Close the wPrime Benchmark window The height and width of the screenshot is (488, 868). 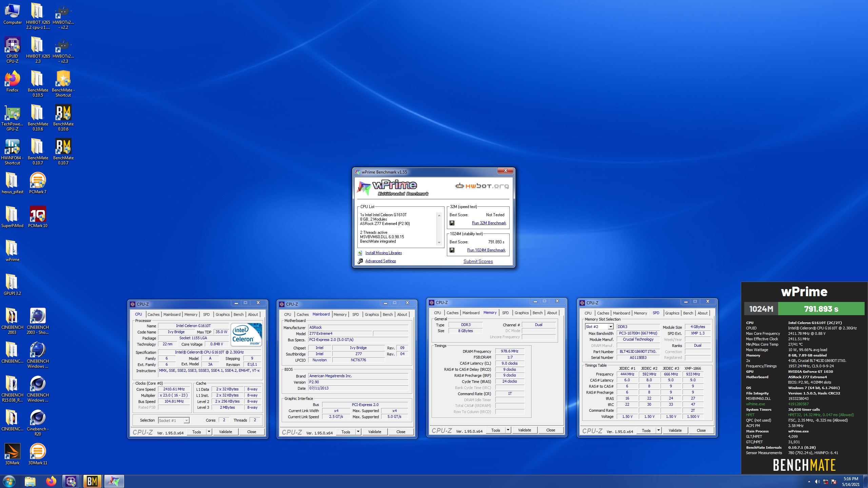click(x=506, y=171)
